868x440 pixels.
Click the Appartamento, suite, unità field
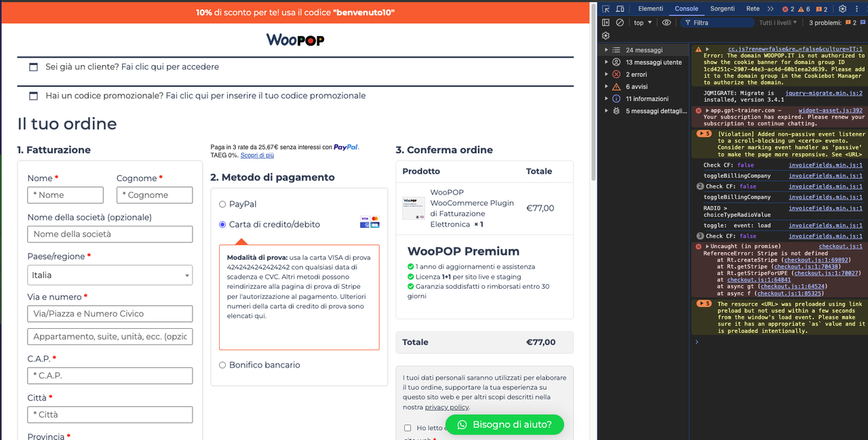coord(110,337)
